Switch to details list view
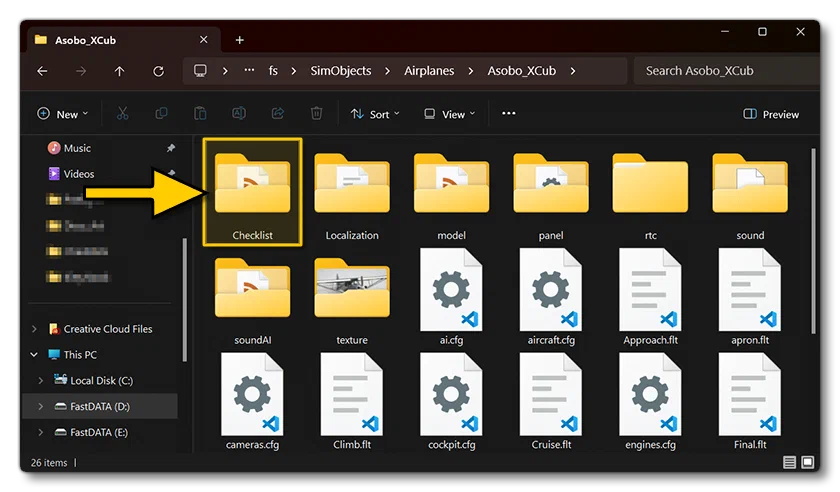 tap(789, 462)
